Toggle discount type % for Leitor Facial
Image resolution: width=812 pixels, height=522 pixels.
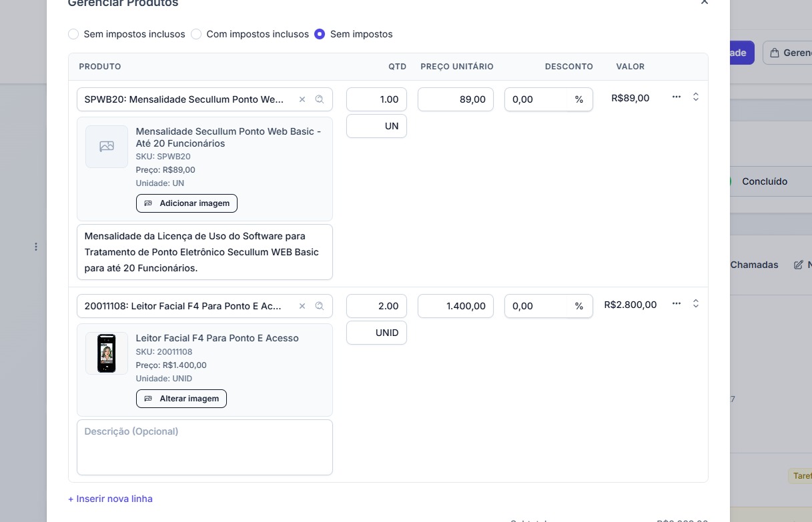[x=578, y=307]
